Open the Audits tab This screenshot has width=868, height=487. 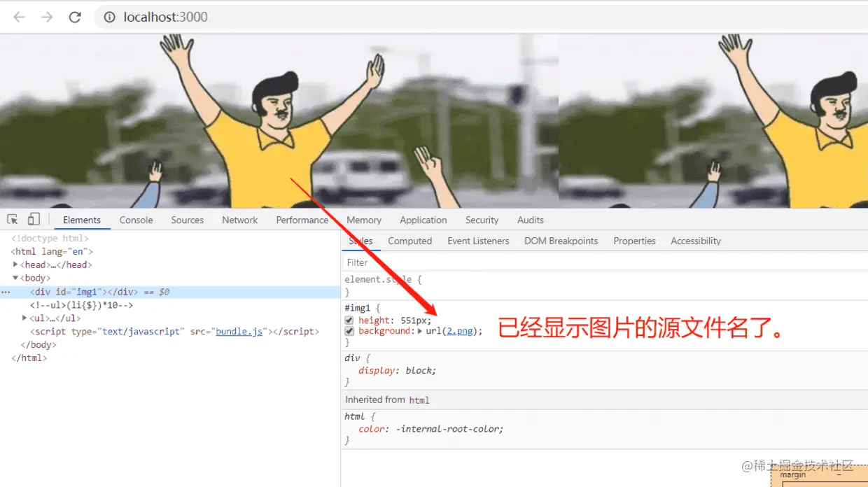[x=531, y=220]
